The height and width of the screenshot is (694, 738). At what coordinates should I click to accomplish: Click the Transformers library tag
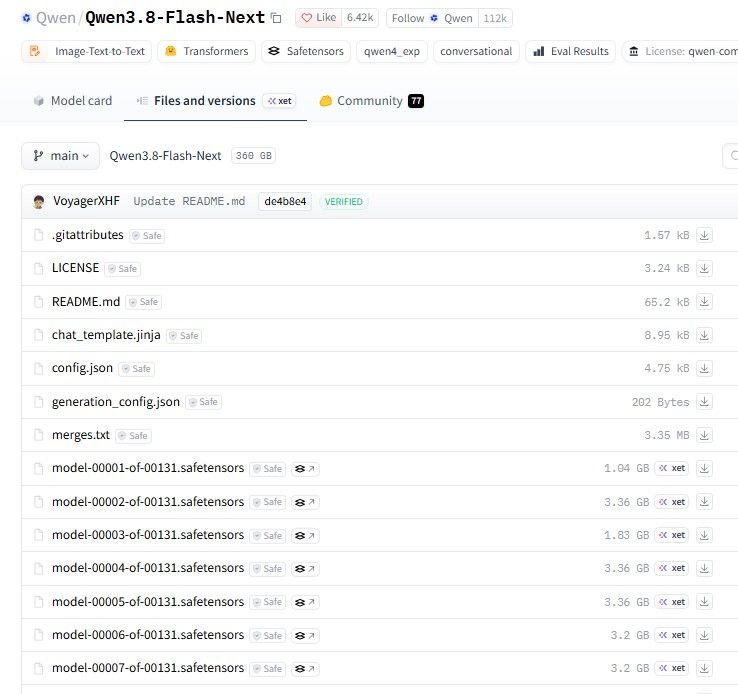pyautogui.click(x=207, y=51)
